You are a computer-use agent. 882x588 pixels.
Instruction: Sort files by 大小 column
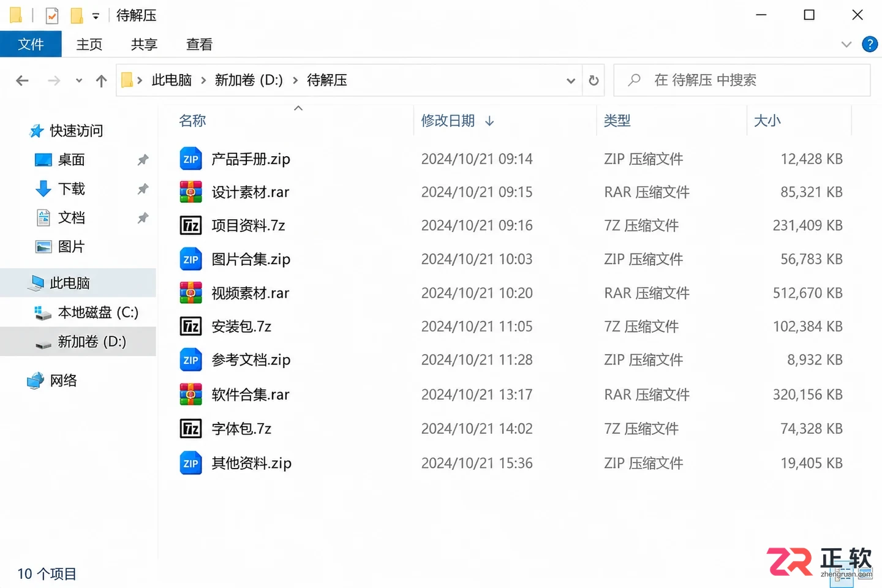tap(767, 121)
